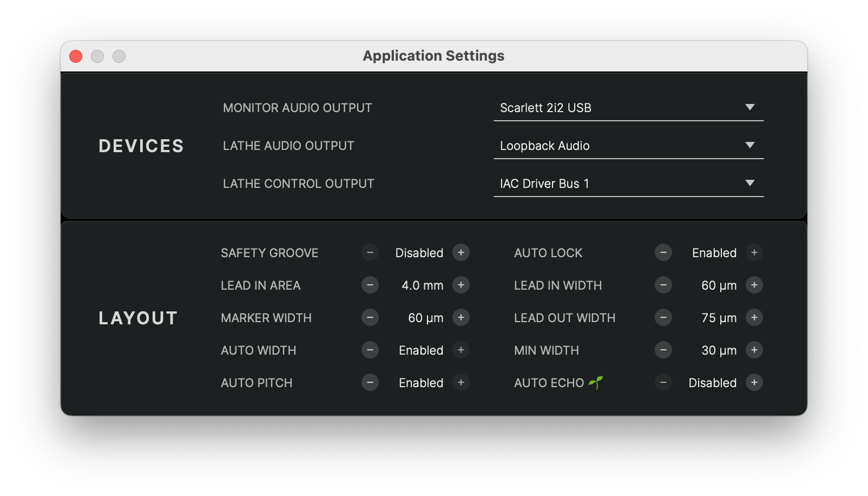This screenshot has height=496, width=868.
Task: Increase the Lead In Area value
Action: click(461, 285)
